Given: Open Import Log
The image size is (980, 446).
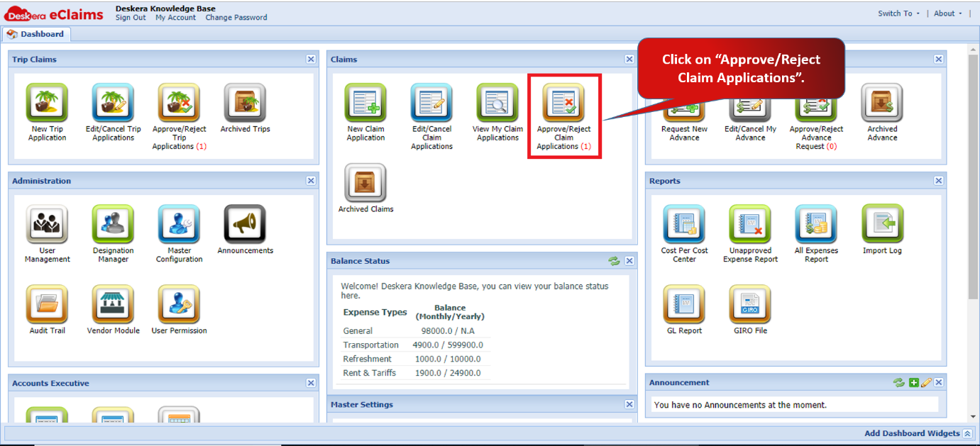Looking at the screenshot, I should (882, 225).
